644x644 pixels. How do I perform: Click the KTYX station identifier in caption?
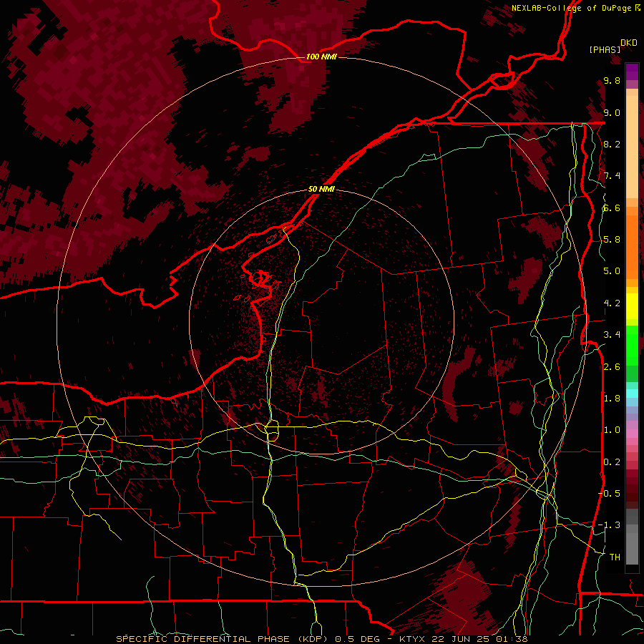click(414, 639)
